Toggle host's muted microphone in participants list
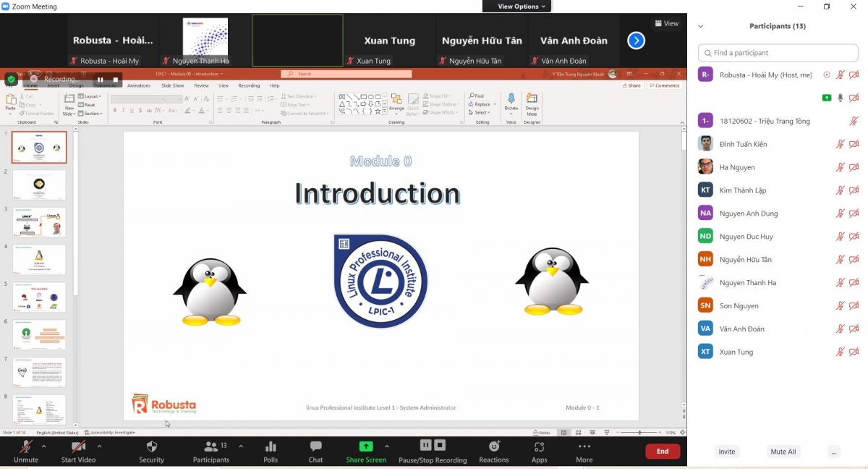Screen dimensions: 868x469 coord(840,75)
